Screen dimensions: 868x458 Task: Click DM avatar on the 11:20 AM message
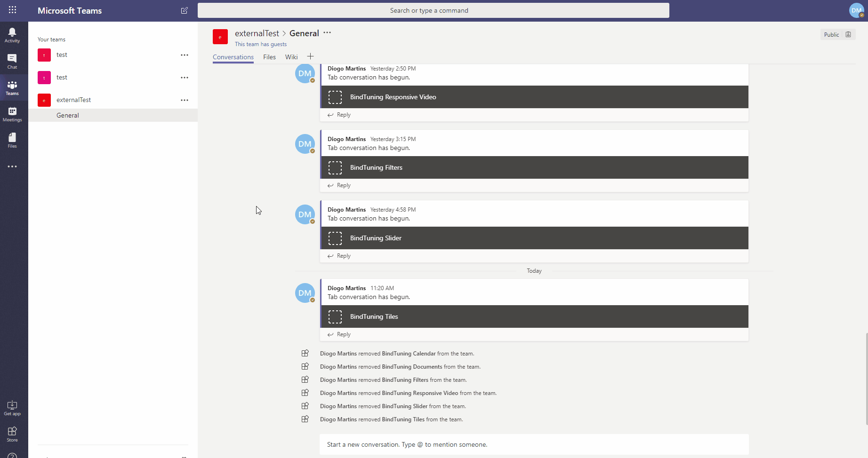[x=305, y=293]
